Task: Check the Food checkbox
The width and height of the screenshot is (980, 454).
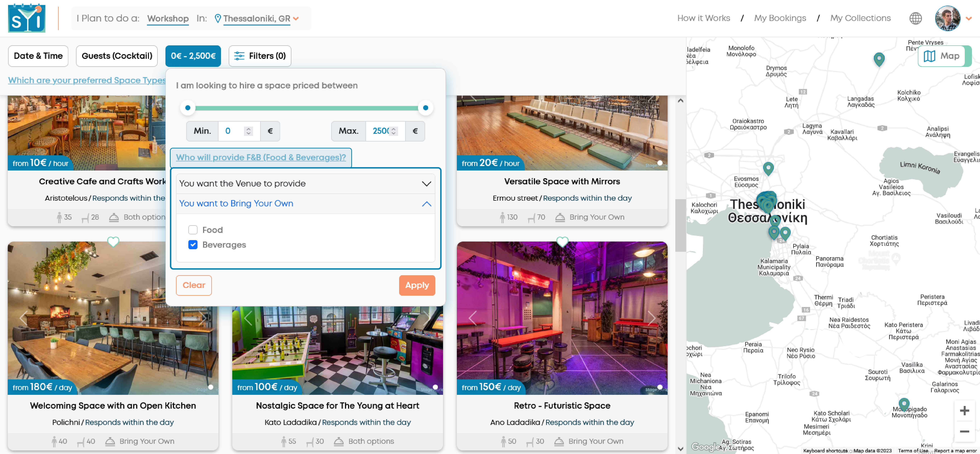Action: (193, 230)
